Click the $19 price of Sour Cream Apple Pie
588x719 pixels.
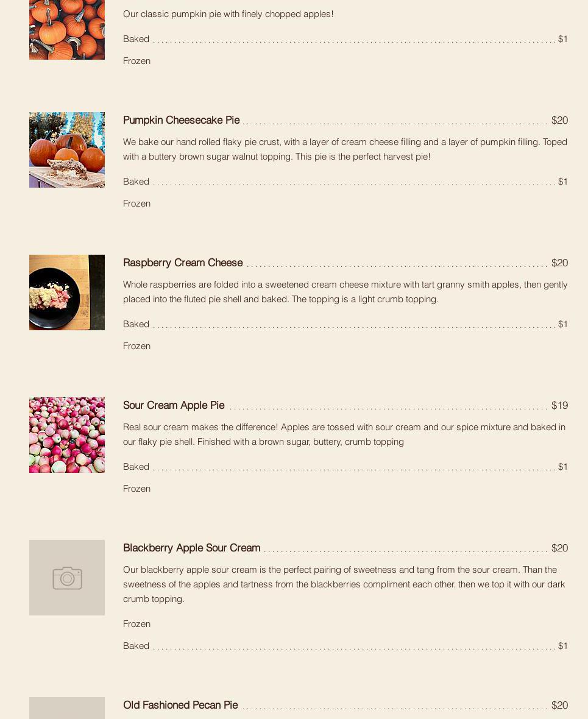coord(559,405)
